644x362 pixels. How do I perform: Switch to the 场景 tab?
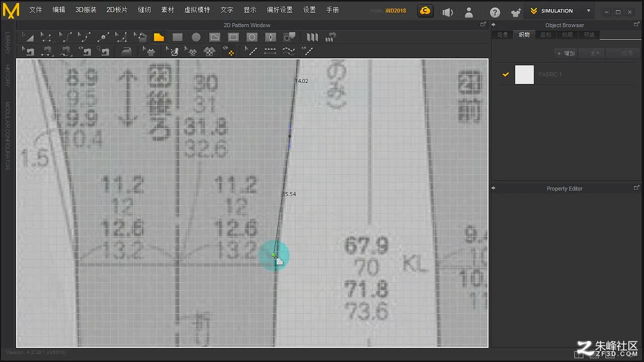coord(502,35)
